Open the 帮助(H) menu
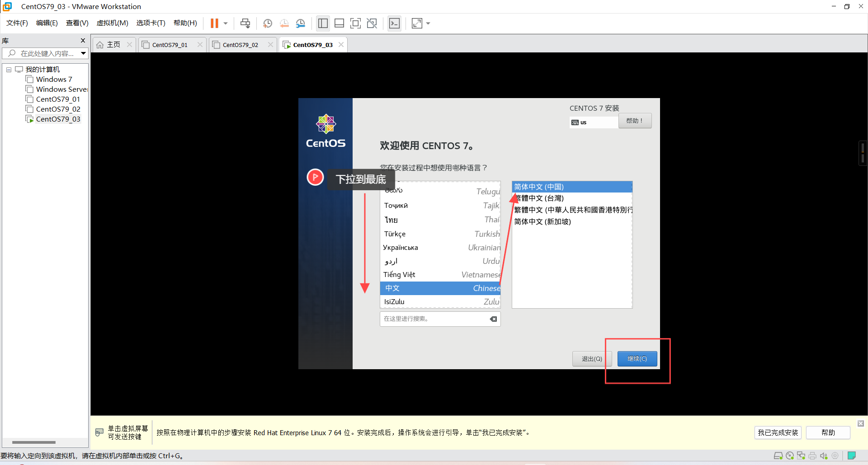 185,23
